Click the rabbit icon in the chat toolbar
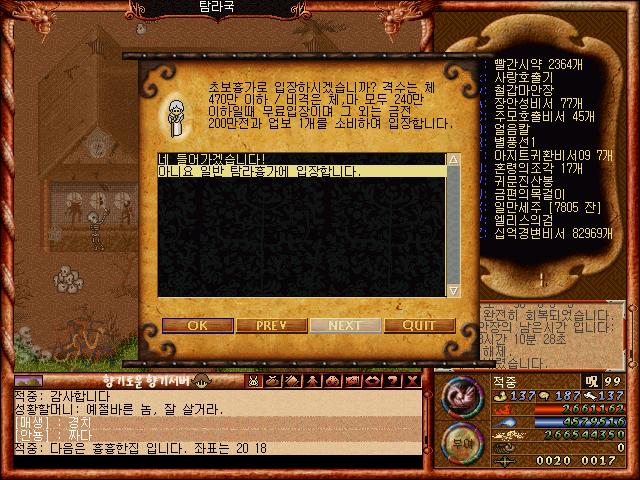Screen dimensions: 640x480 tap(253, 381)
